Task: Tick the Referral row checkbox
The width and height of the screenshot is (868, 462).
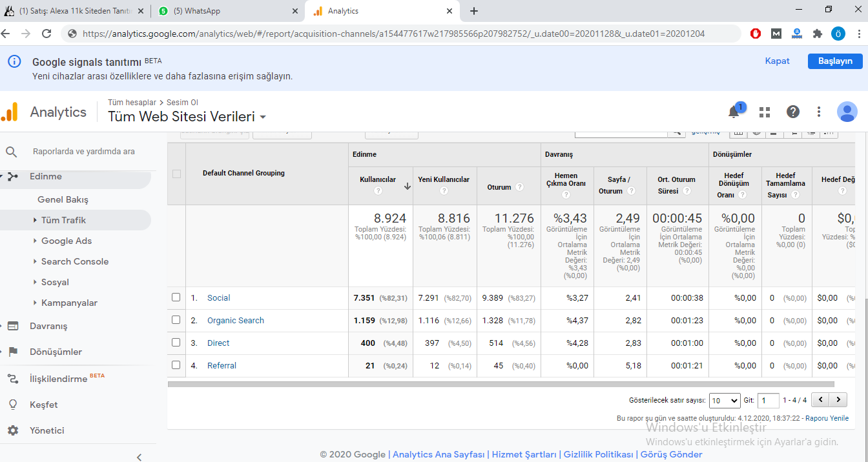Action: (176, 365)
